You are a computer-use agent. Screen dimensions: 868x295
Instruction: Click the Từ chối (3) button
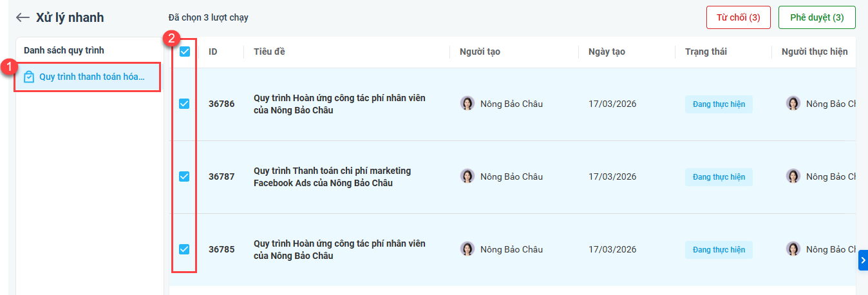pyautogui.click(x=738, y=17)
